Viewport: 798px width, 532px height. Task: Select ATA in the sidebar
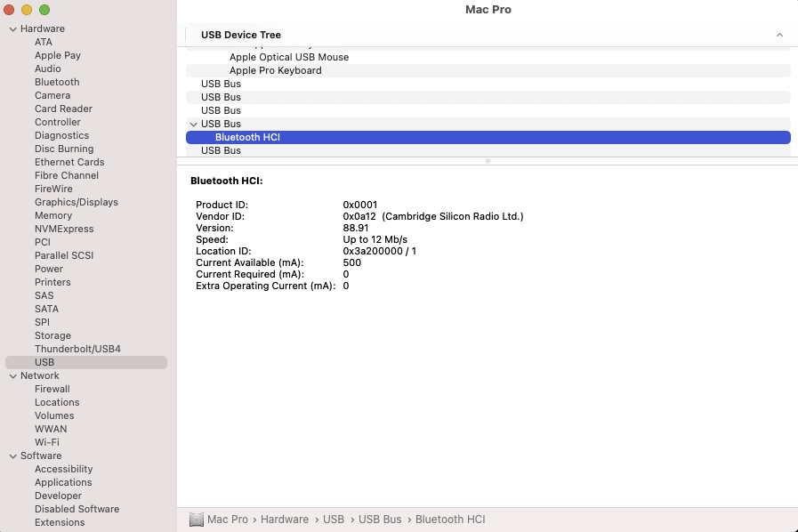tap(44, 42)
